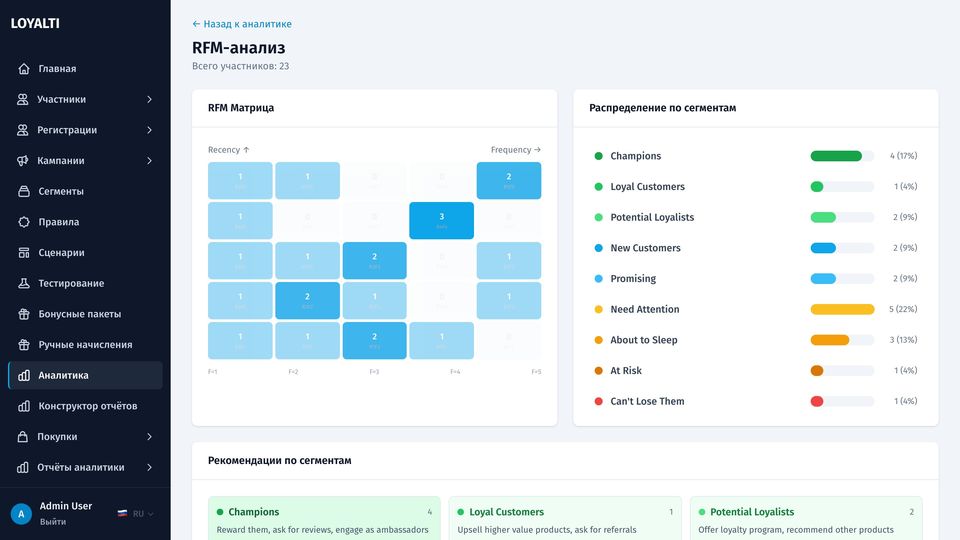Image resolution: width=960 pixels, height=540 pixels.
Task: Click the New Customers blue dot
Action: pyautogui.click(x=599, y=248)
